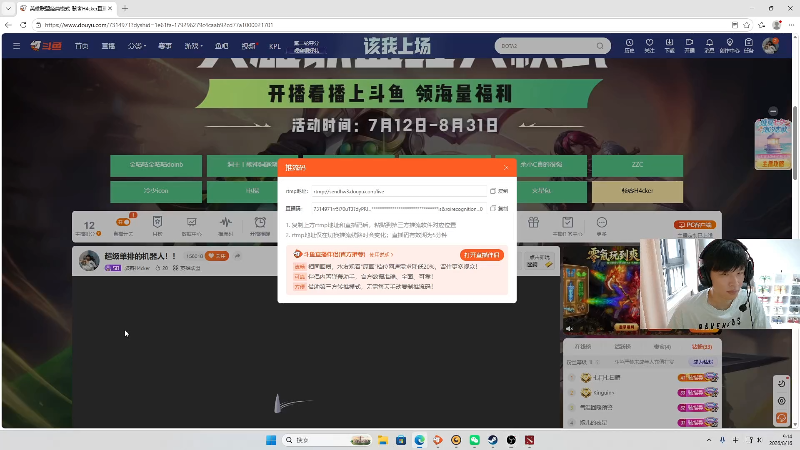This screenshot has height=450, width=800.
Task: Open the video nav item
Action: (248, 46)
